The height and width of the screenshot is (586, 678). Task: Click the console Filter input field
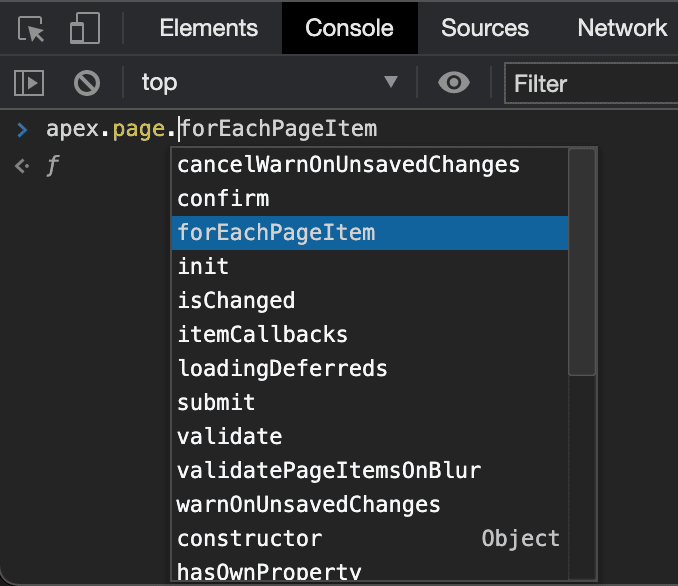[590, 84]
